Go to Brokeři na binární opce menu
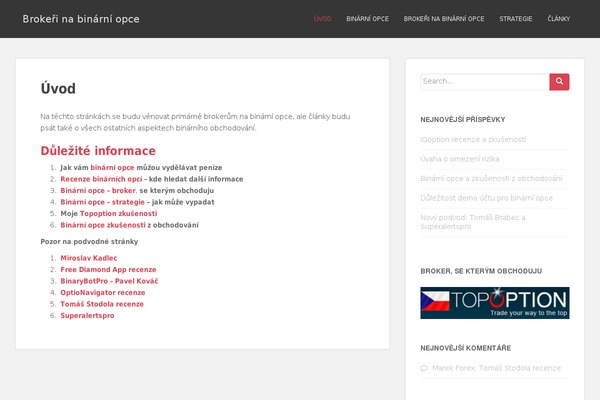 tap(444, 19)
